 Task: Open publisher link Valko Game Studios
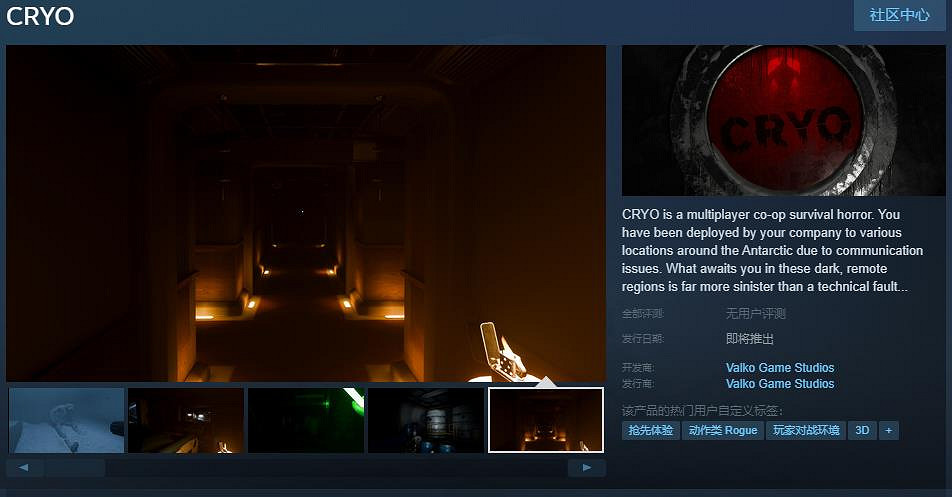click(x=780, y=384)
